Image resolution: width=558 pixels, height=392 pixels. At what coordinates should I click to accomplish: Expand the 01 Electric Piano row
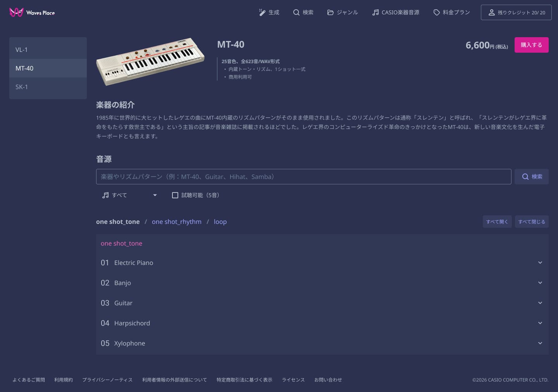coord(540,263)
